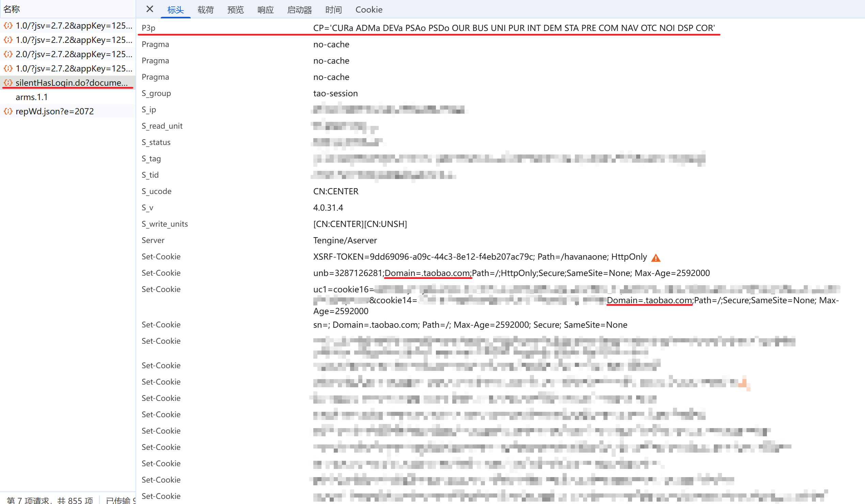865x504 pixels.
Task: Click the JSON icon beside silentHasLogin.do
Action: click(x=8, y=83)
